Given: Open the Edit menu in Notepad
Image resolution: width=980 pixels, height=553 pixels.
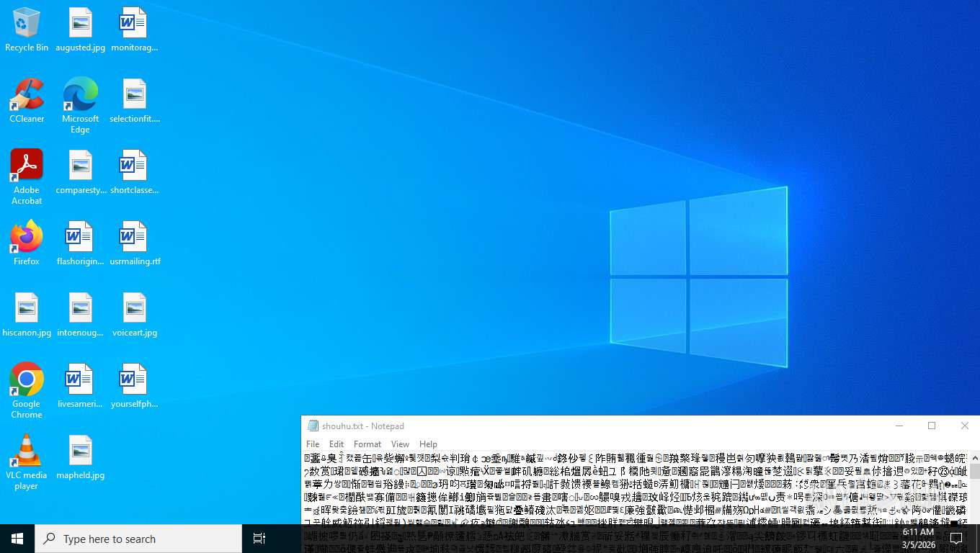Looking at the screenshot, I should pyautogui.click(x=337, y=444).
